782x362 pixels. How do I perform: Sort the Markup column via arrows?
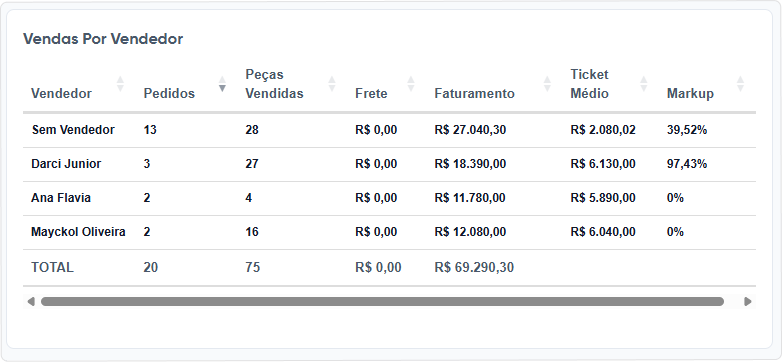tap(741, 84)
